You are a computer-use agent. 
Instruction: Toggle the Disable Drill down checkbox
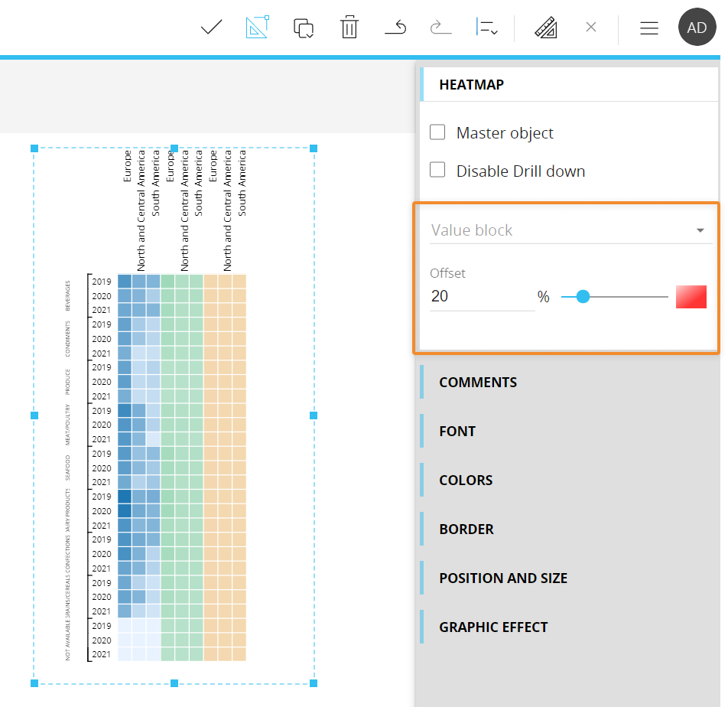[x=437, y=171]
